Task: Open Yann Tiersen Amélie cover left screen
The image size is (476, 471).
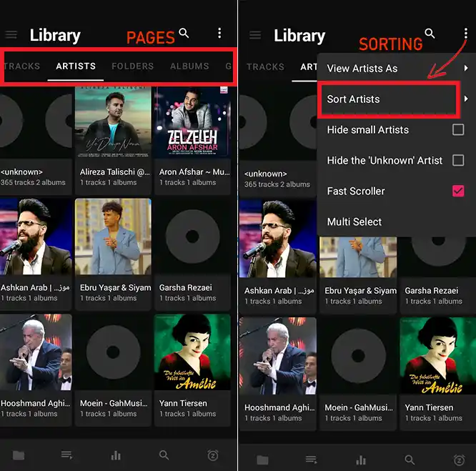Action: pyautogui.click(x=192, y=352)
